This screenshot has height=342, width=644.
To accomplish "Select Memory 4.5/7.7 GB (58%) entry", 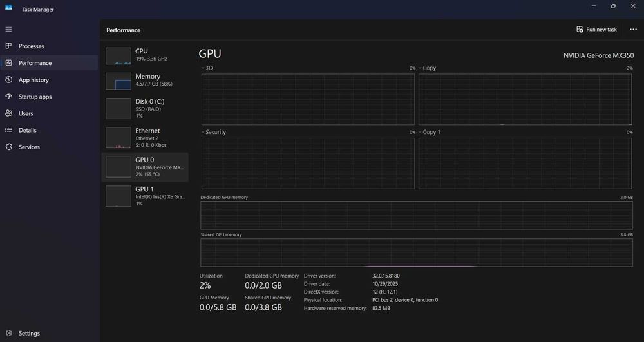I will (x=144, y=80).
